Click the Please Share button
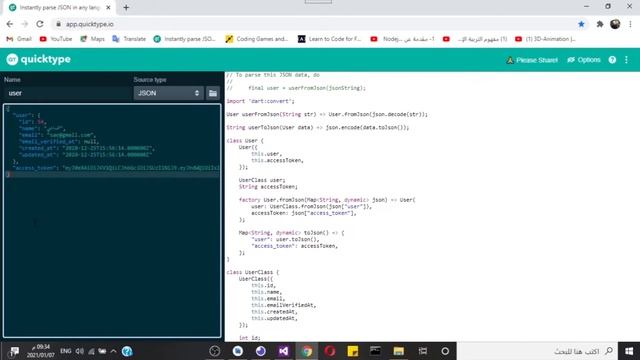The image size is (640, 360). [x=532, y=60]
